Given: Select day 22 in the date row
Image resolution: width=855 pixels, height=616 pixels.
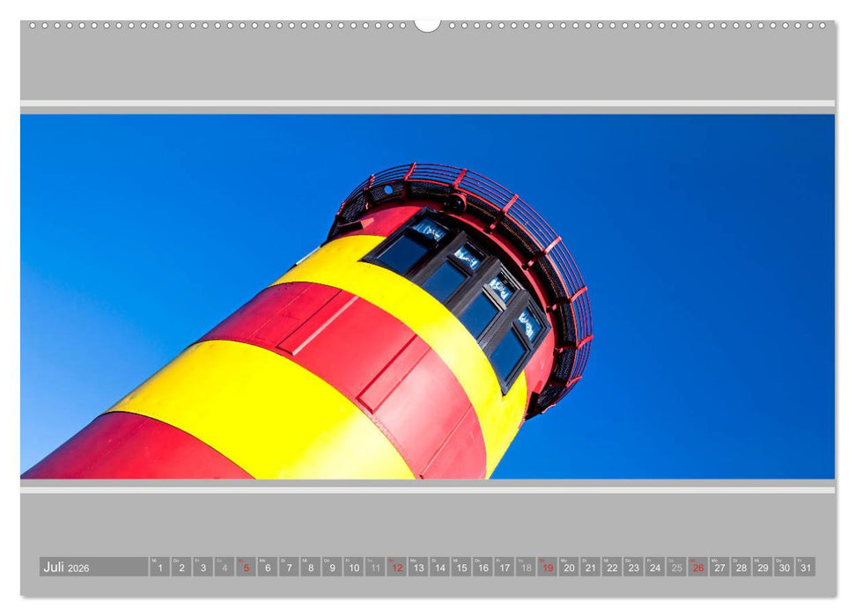Looking at the screenshot, I should pyautogui.click(x=612, y=568).
